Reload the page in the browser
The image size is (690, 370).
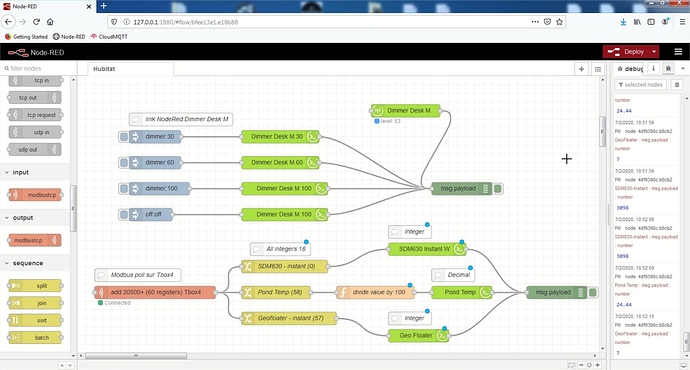tap(36, 22)
